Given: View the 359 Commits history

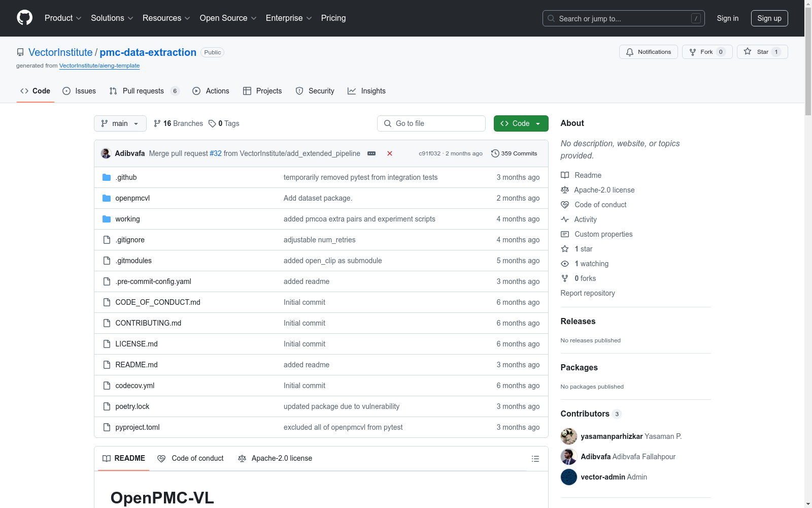Looking at the screenshot, I should (514, 153).
